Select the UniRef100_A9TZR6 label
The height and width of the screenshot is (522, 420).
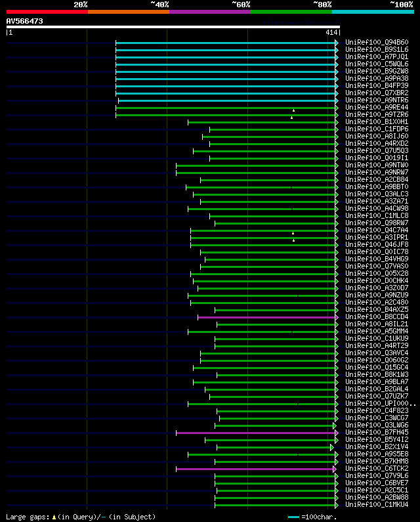[x=377, y=114]
